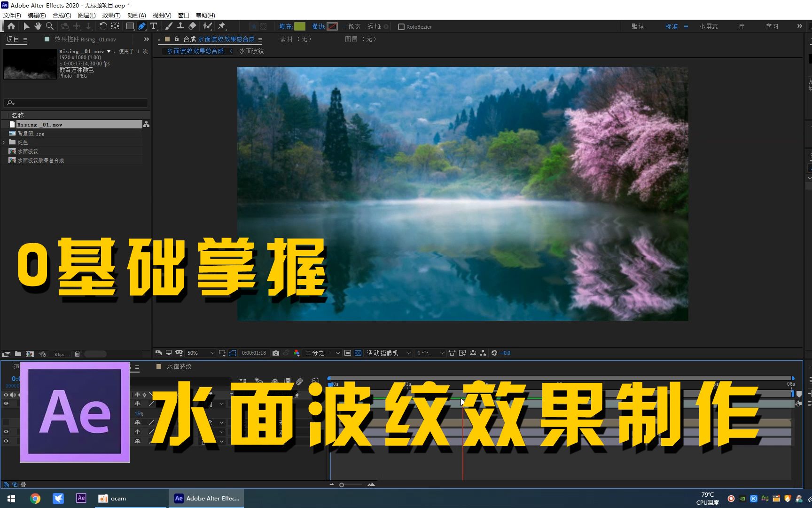This screenshot has width=812, height=508.
Task: Open the 效果(T) menu in the menu bar
Action: (x=111, y=15)
